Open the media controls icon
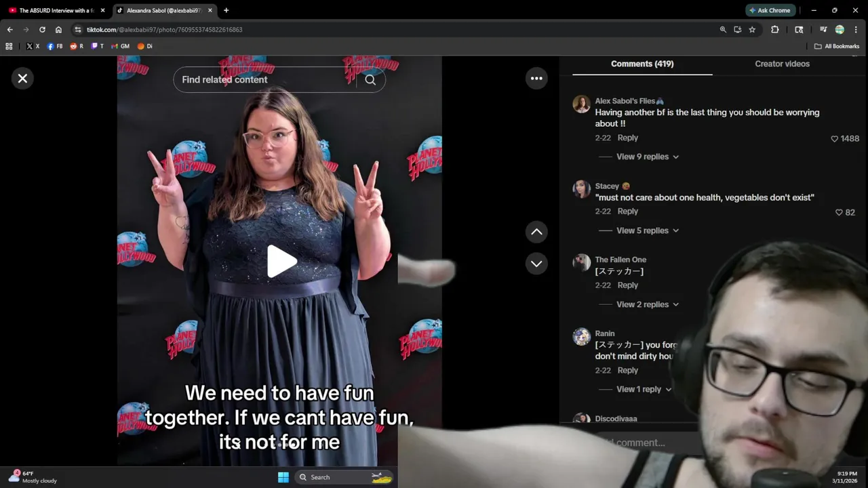 (x=823, y=30)
